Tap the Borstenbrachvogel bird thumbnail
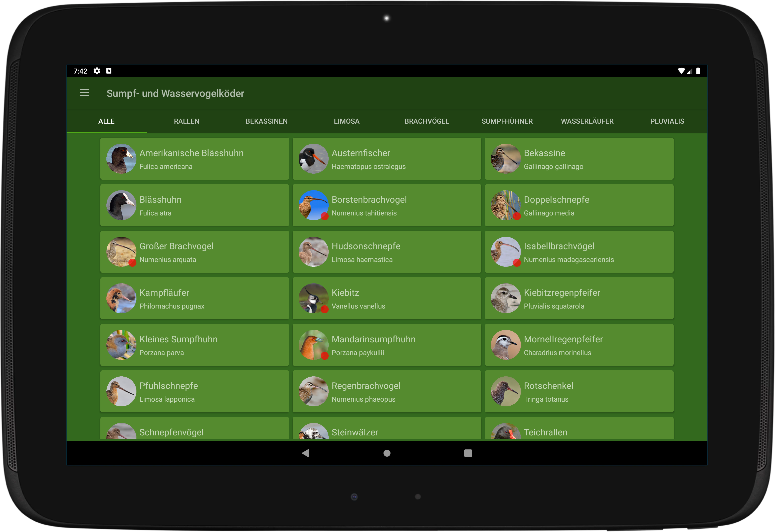 coord(313,205)
